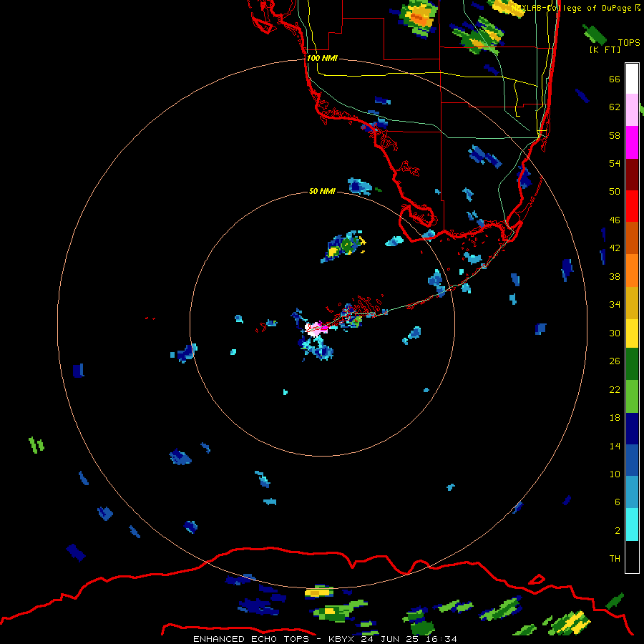Viewport: 644px width, 644px height.
Task: Click the dark green legend swatch
Action: 632,364
